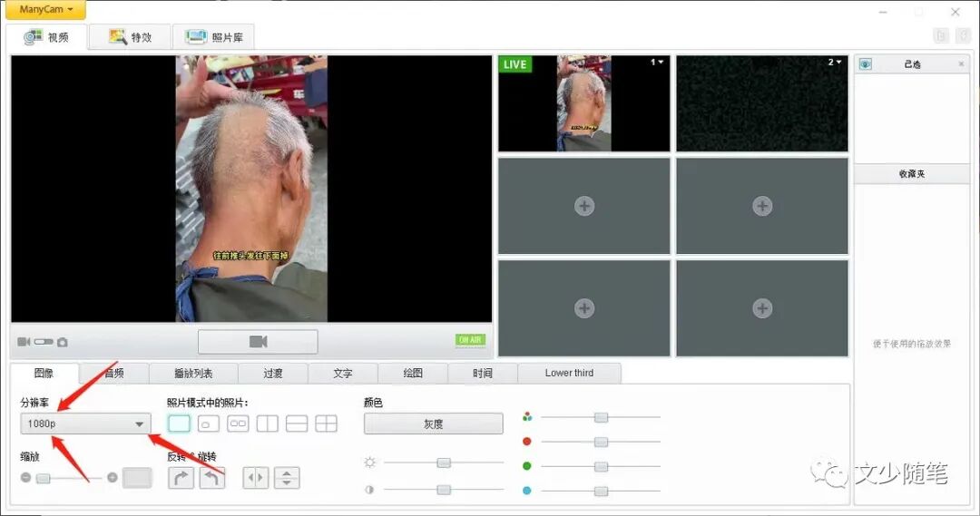Screen dimensions: 980x516
Task: Click the small photo camera snapshot icon
Action: (63, 342)
